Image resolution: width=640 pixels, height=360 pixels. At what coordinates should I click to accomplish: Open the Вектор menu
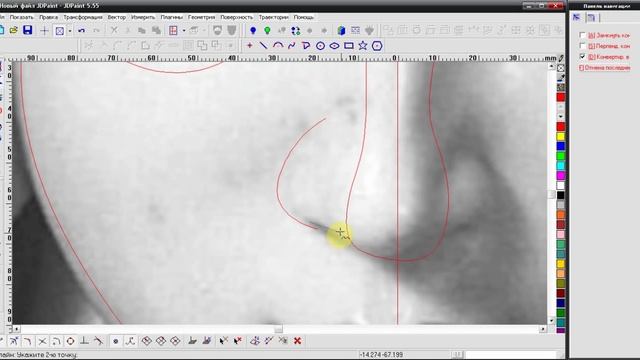point(117,17)
